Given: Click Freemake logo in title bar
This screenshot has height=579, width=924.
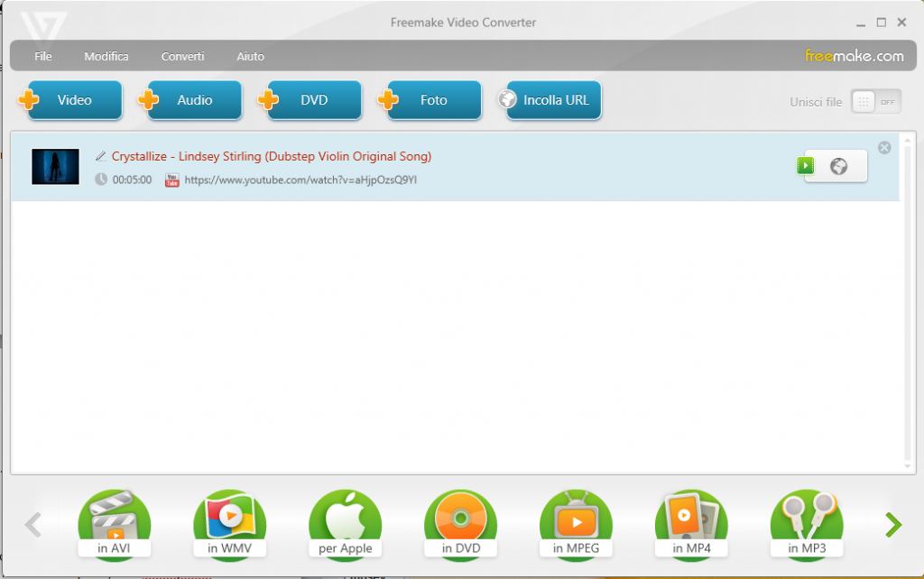Looking at the screenshot, I should coord(43,28).
